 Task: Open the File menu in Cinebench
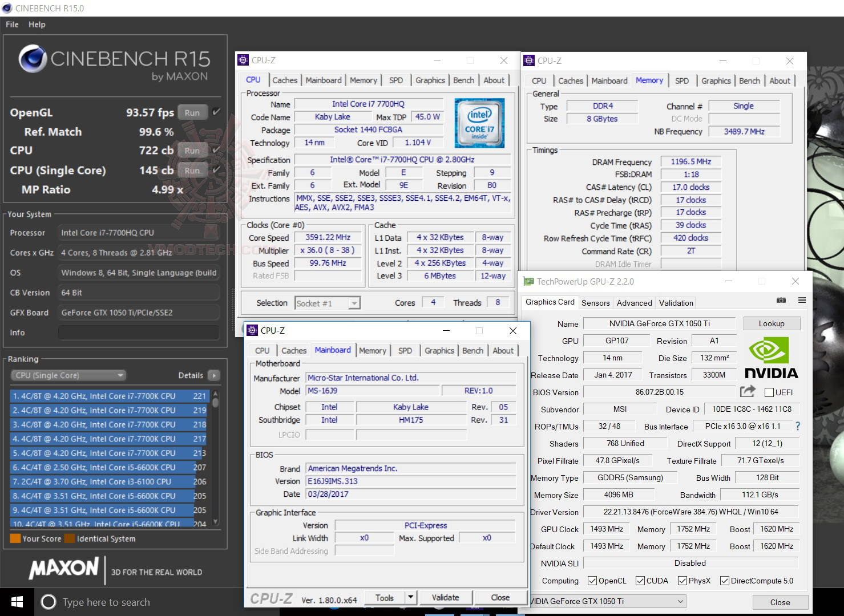point(12,25)
